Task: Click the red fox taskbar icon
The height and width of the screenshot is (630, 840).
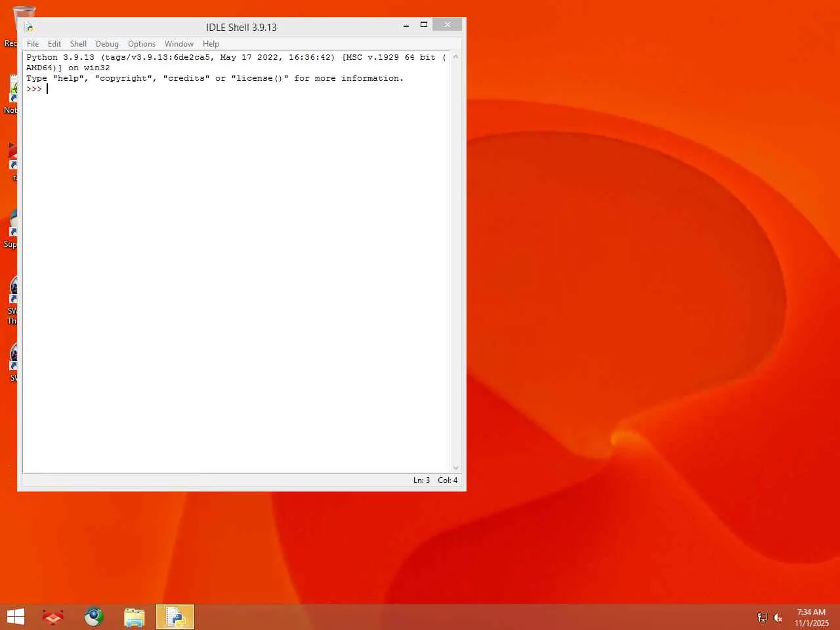Action: (x=53, y=617)
